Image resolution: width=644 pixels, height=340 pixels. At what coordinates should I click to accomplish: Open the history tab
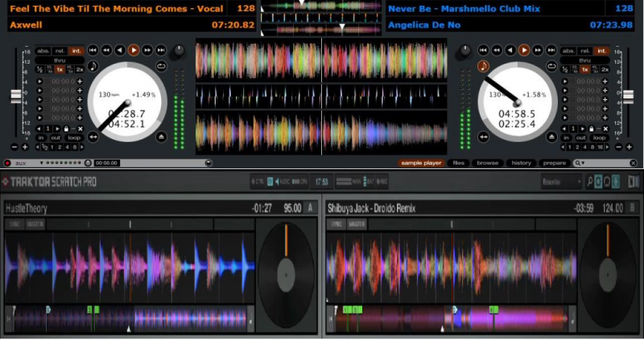[521, 163]
